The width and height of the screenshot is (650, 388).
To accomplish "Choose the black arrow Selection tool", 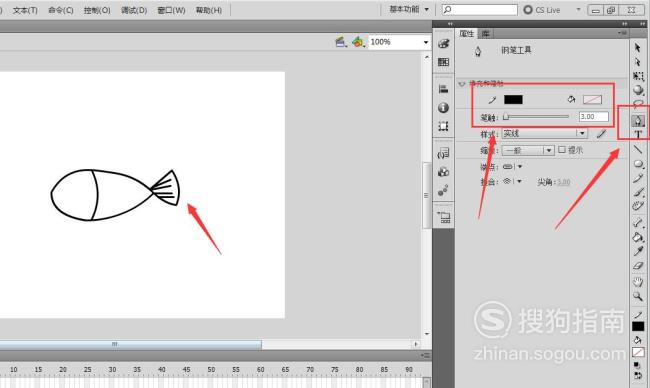I will [x=638, y=48].
